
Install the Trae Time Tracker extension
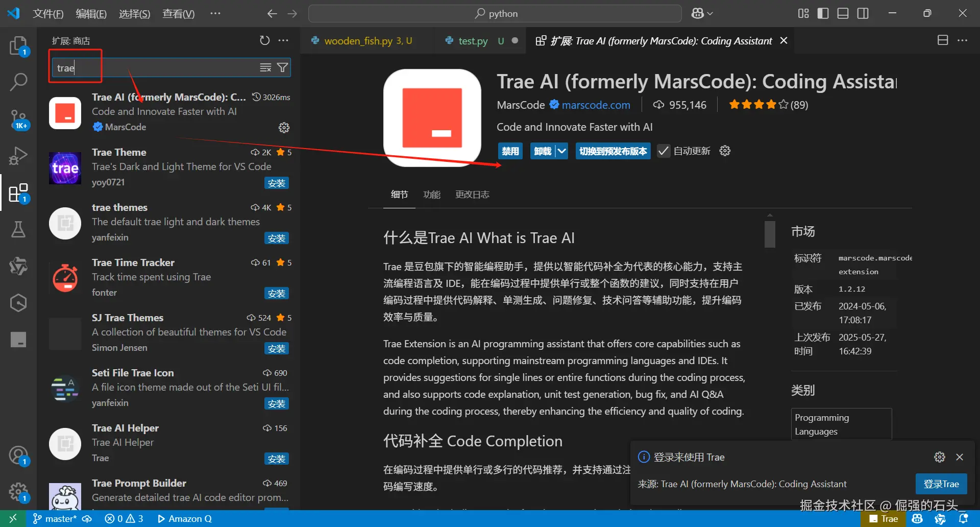(x=277, y=294)
